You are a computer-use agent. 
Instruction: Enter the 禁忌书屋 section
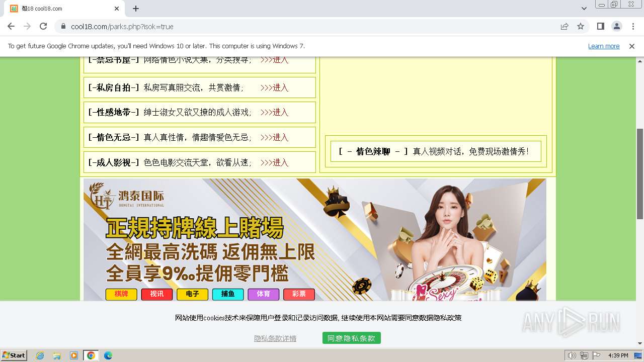(x=274, y=60)
